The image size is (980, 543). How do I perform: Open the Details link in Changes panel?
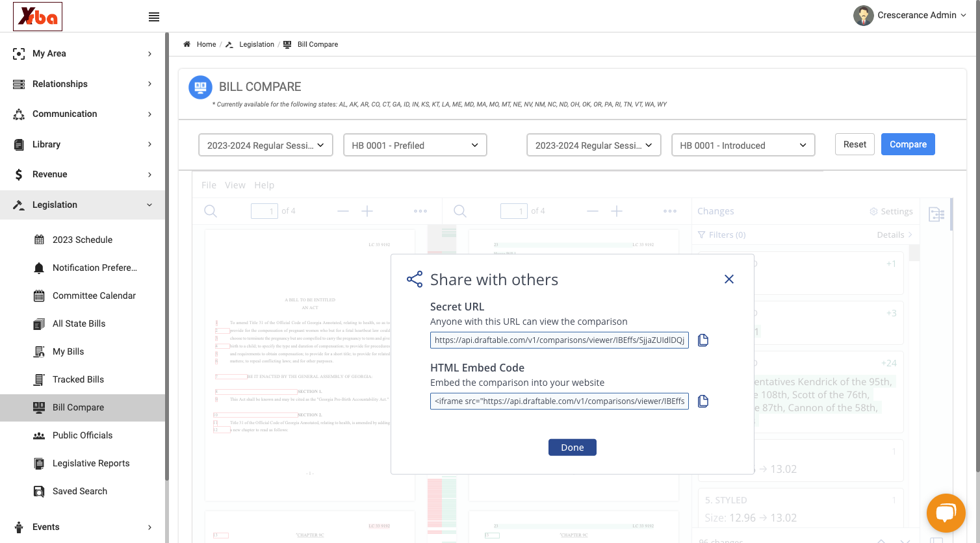895,235
